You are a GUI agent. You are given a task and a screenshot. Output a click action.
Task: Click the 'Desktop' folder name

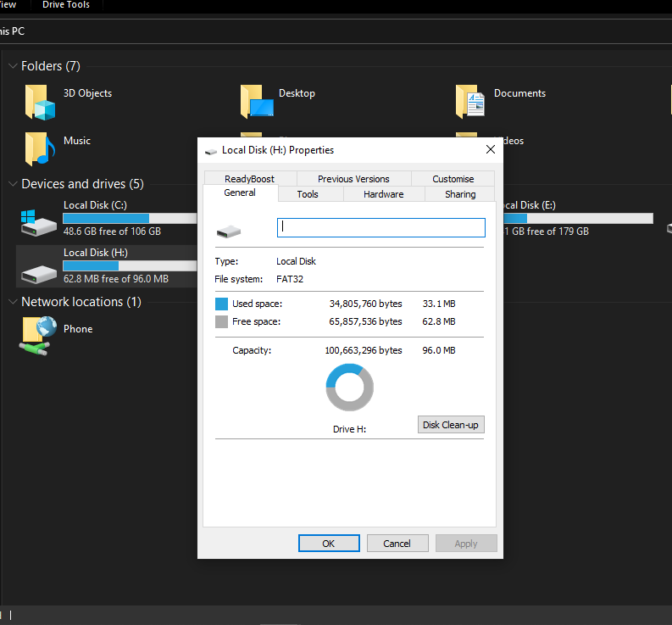coord(297,93)
